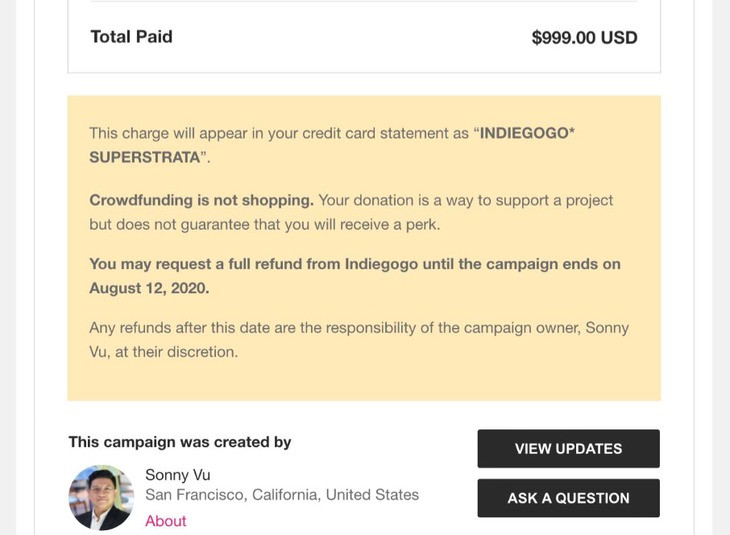Click 'Crowdfunding is not shopping.' bold text
Image resolution: width=730 pixels, height=535 pixels.
(x=201, y=200)
